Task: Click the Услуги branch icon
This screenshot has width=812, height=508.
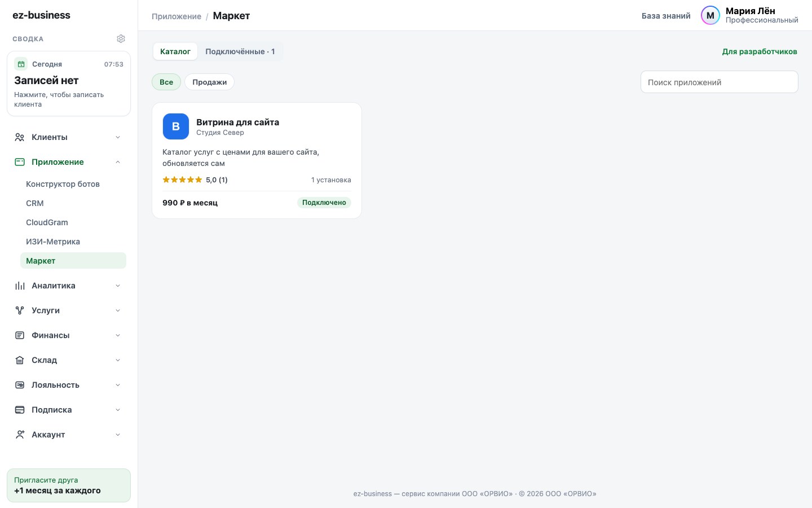Action: click(20, 310)
